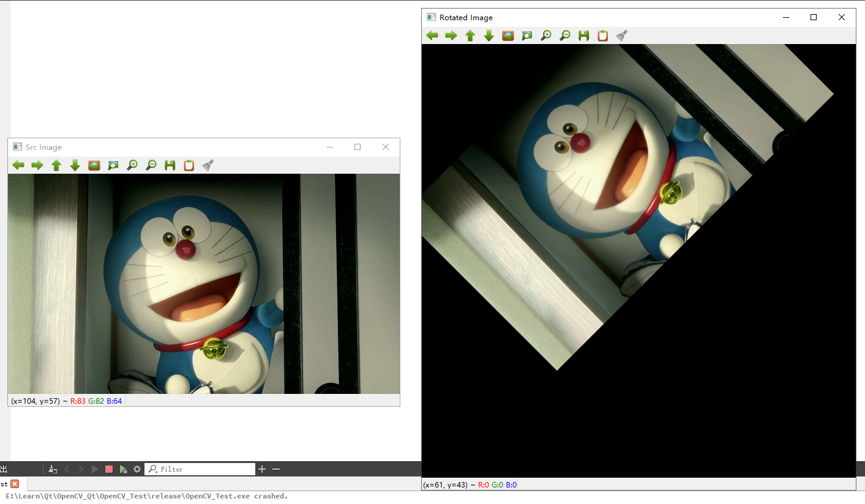
Task: Open output pane settings gear
Action: (x=137, y=469)
